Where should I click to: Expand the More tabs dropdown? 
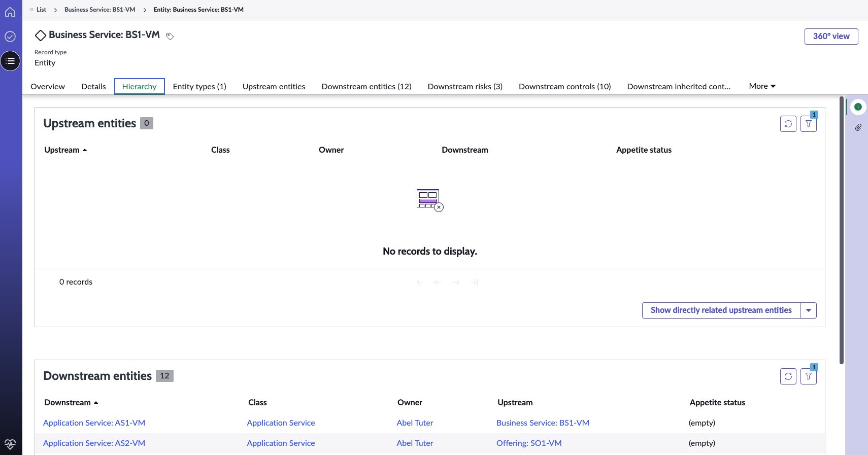point(762,86)
